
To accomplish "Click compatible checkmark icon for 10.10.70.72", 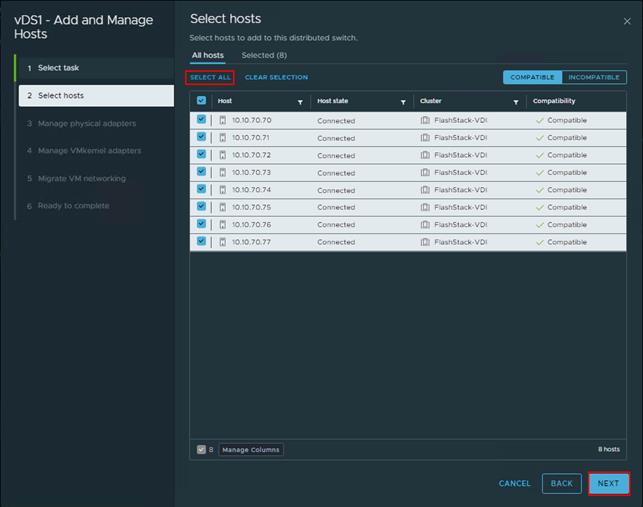I will (540, 155).
